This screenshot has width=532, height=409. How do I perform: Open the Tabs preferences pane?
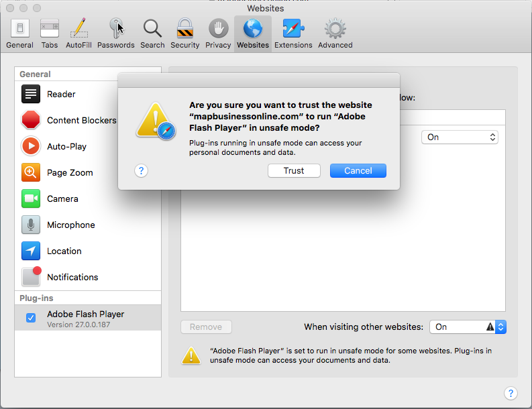coord(50,34)
